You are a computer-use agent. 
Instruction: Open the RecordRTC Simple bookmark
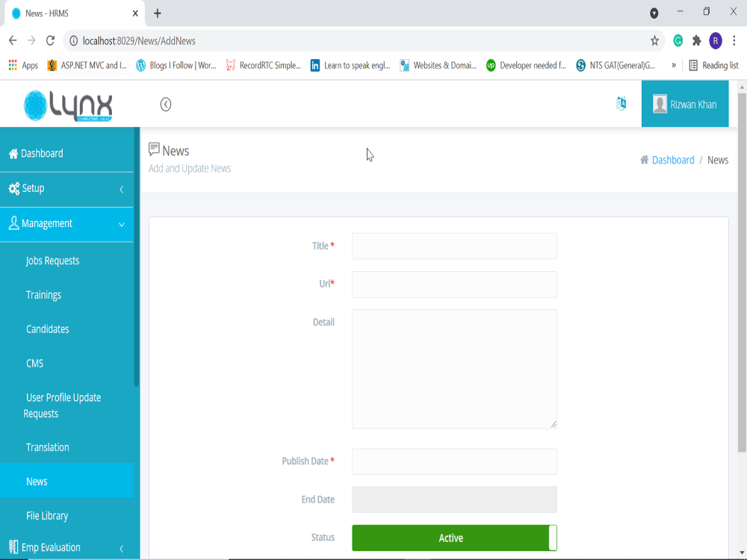[x=264, y=65]
